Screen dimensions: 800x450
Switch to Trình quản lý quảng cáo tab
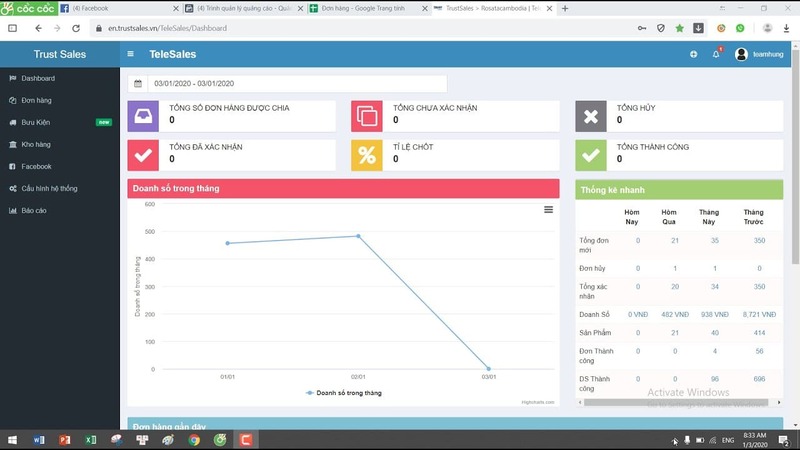244,8
